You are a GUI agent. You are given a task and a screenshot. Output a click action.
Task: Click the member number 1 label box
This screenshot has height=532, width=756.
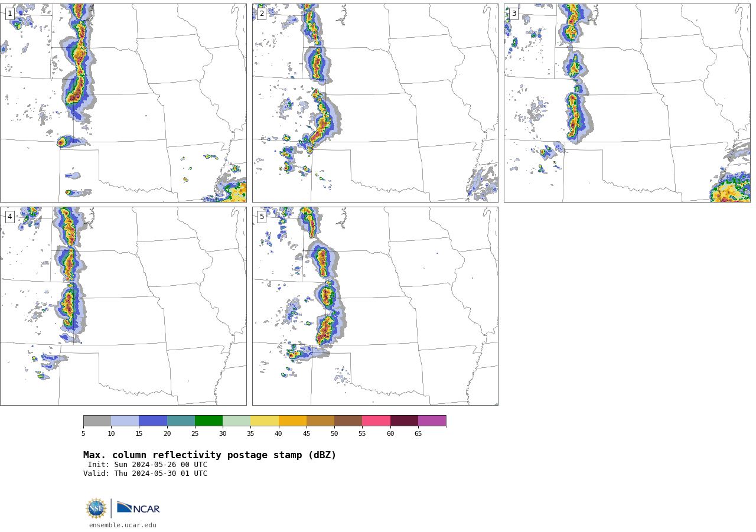pyautogui.click(x=9, y=14)
